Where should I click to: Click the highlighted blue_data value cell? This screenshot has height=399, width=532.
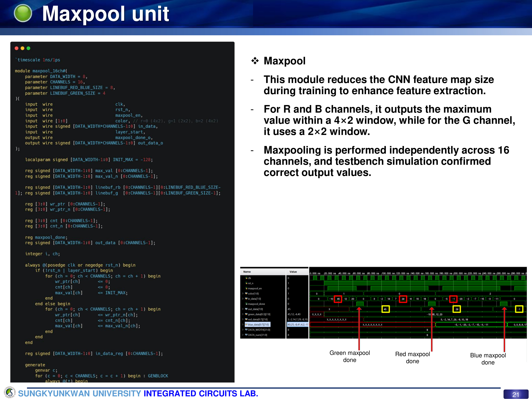[298, 325]
